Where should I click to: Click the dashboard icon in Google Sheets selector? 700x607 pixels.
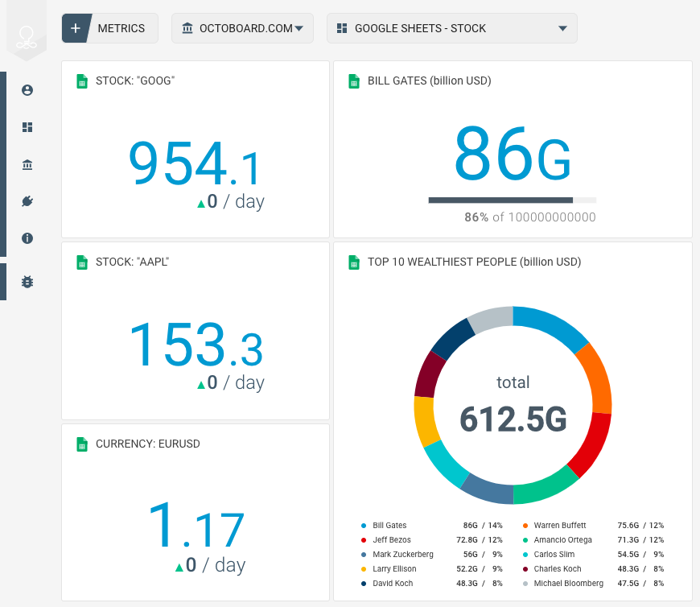(x=342, y=28)
